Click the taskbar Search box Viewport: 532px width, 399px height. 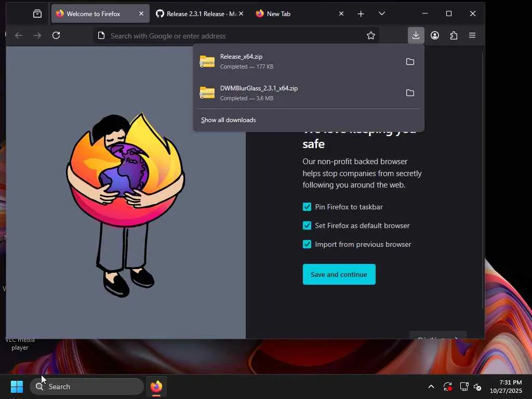(87, 387)
